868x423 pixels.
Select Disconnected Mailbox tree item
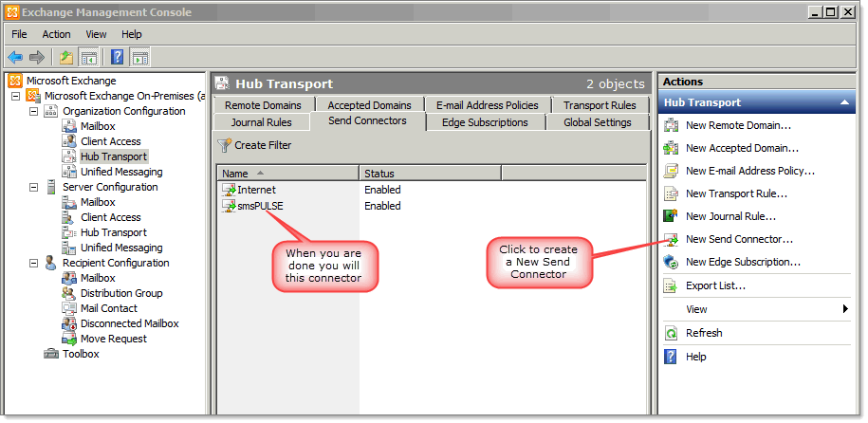pyautogui.click(x=130, y=323)
